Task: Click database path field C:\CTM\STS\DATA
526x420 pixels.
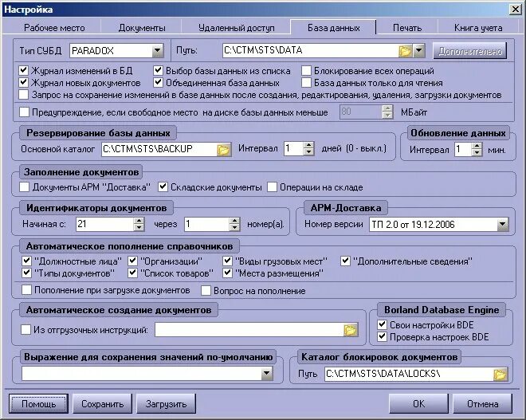Action: (x=310, y=51)
